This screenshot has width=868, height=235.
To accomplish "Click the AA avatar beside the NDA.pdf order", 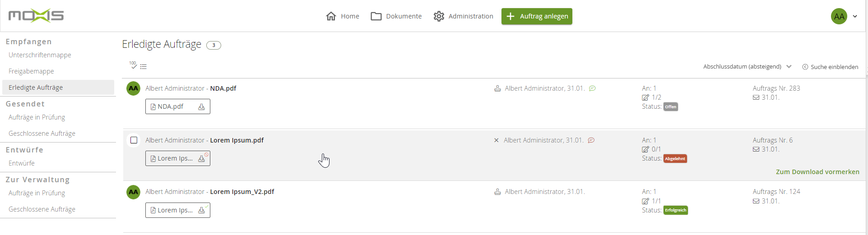I will click(x=133, y=88).
